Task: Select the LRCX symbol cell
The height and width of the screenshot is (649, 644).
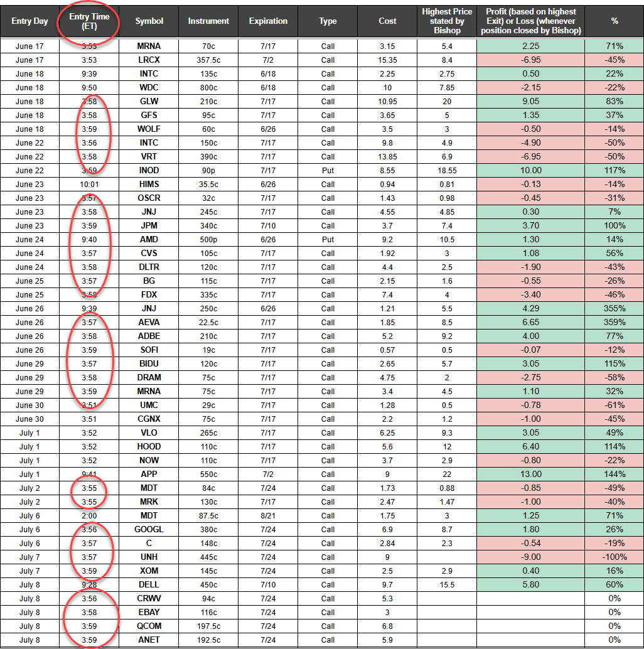Action: (x=149, y=60)
